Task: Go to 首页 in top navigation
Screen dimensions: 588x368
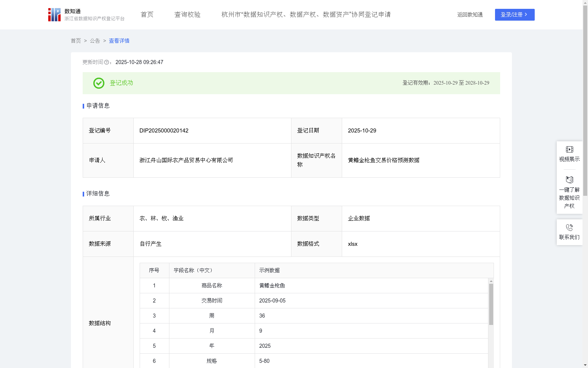Action: tap(147, 15)
